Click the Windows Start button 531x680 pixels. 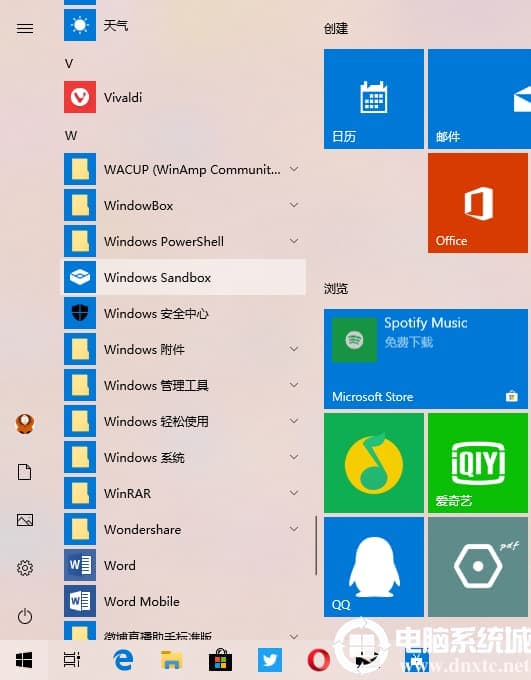point(24,660)
